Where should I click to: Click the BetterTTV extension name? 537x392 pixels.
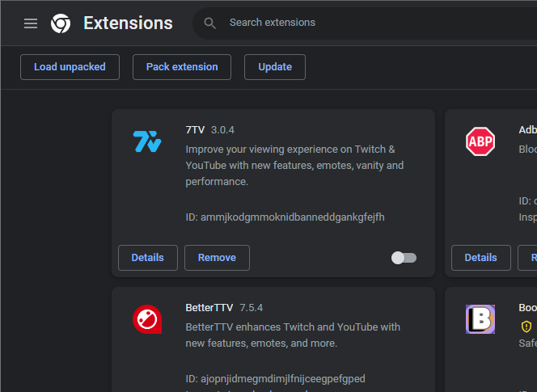click(209, 308)
